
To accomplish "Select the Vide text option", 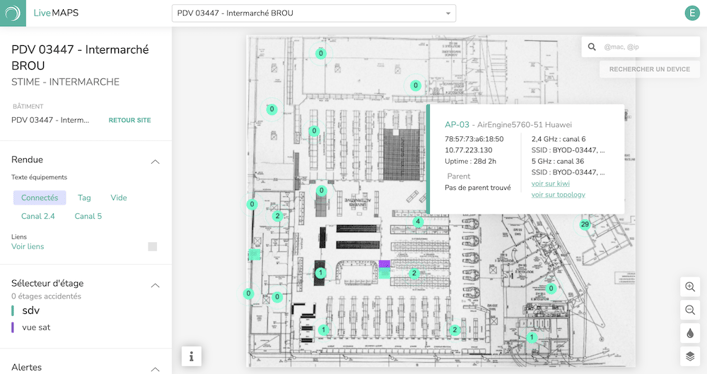I will point(119,198).
